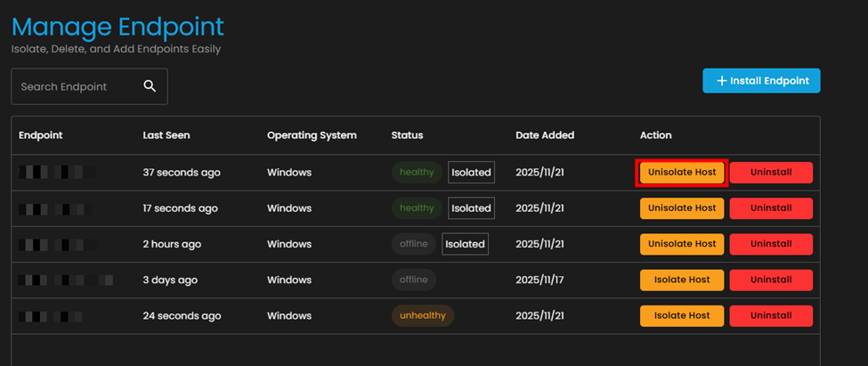868x366 pixels.
Task: Click the Status column header
Action: tap(407, 135)
